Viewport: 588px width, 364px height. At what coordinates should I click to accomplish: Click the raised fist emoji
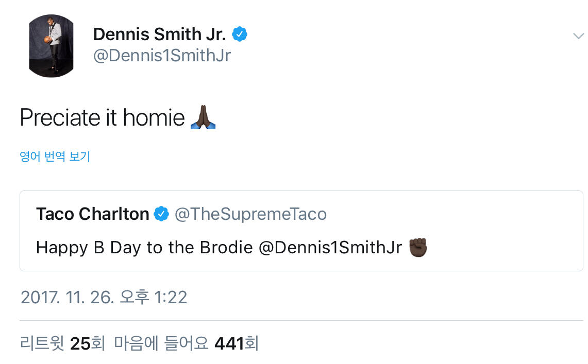pos(418,248)
